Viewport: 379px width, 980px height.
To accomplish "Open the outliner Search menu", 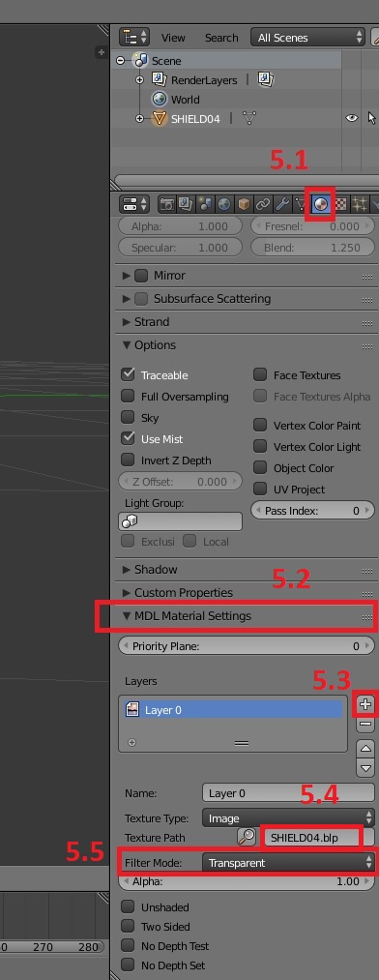I will (221, 38).
